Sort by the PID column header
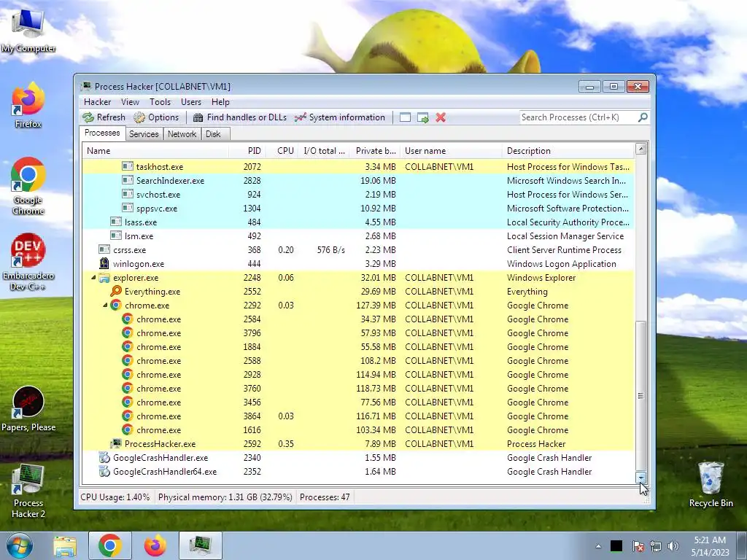Screen dimensions: 747x560 (247, 150)
